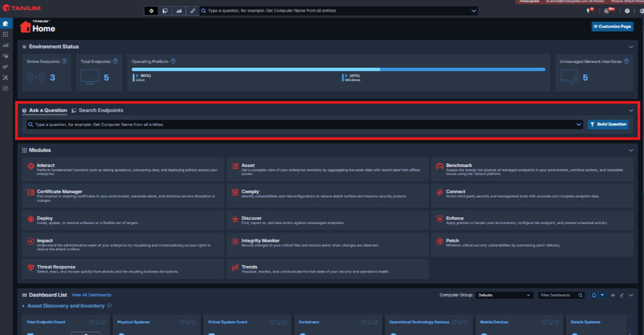
Task: Collapse the Ask a Question section chevron
Action: click(x=631, y=110)
